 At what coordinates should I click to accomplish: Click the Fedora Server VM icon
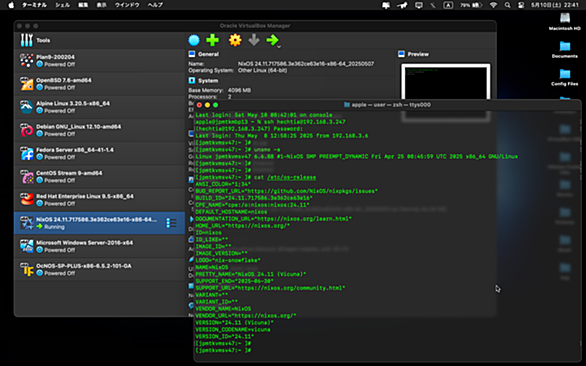pos(27,153)
